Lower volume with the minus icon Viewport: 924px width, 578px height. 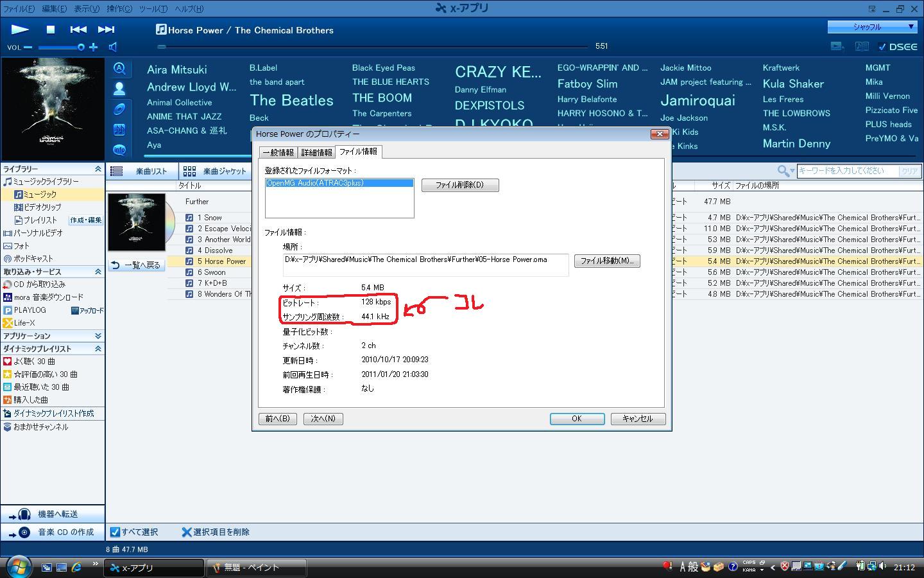28,47
